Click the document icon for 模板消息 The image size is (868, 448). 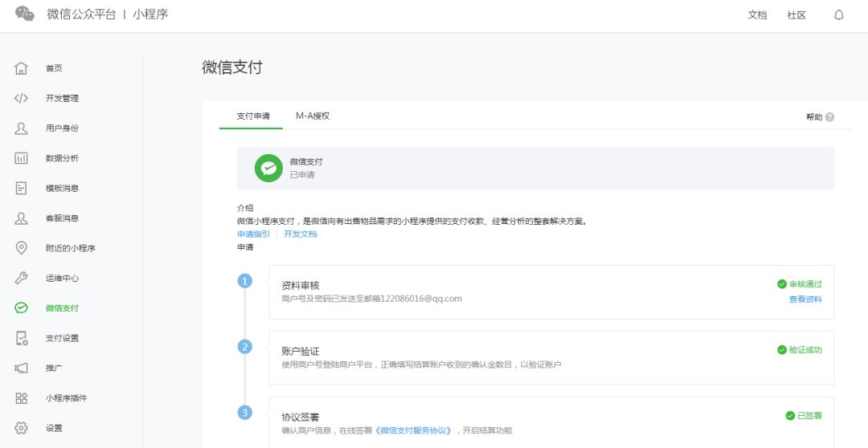pos(21,188)
